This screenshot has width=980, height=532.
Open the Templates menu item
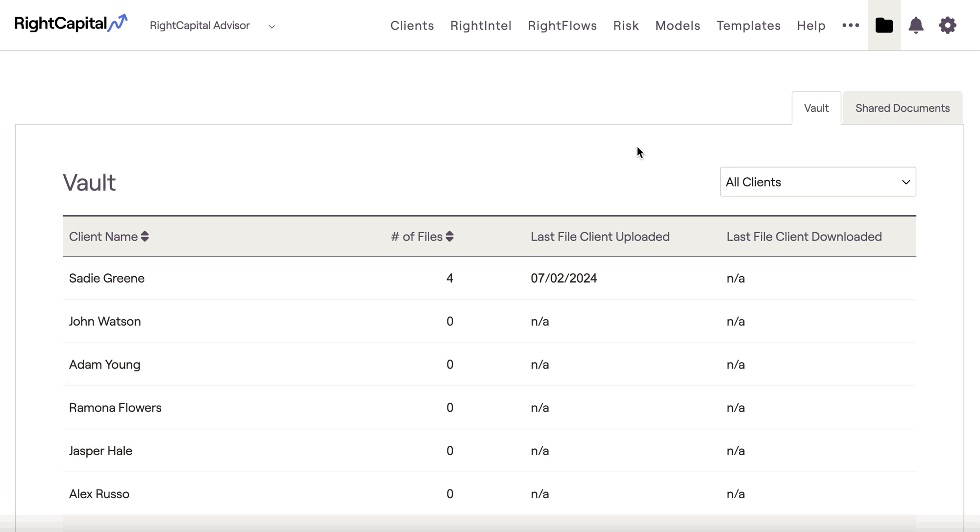tap(748, 25)
